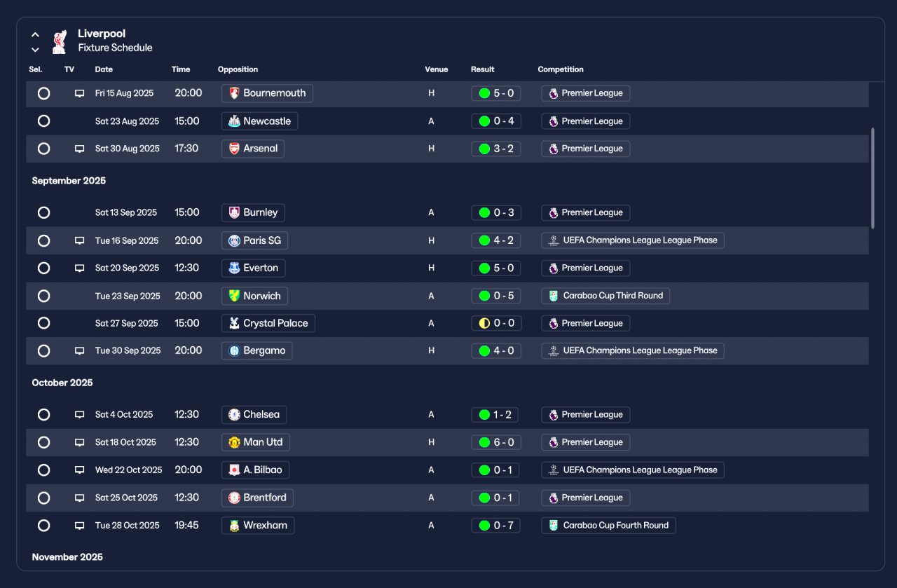
Task: Sort fixtures by Date column header
Action: click(104, 69)
